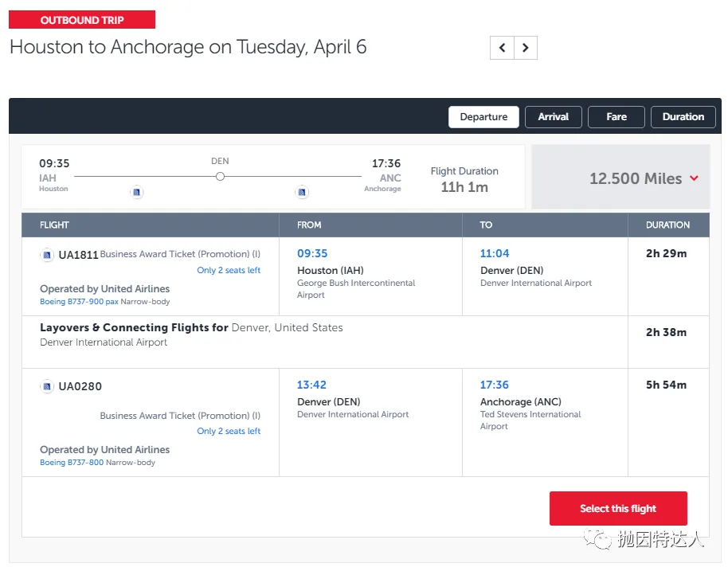Click the United logo beside UA0280

[47, 386]
